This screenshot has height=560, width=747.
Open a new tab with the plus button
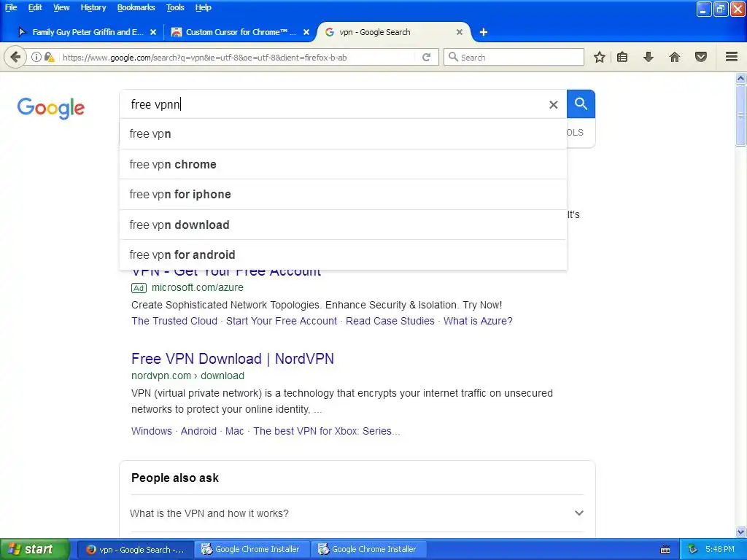click(x=484, y=32)
